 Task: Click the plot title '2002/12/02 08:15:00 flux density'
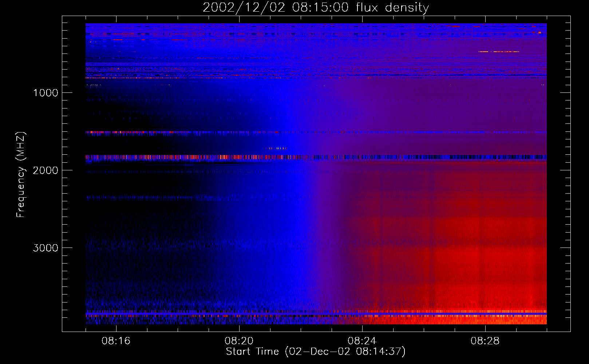316,8
